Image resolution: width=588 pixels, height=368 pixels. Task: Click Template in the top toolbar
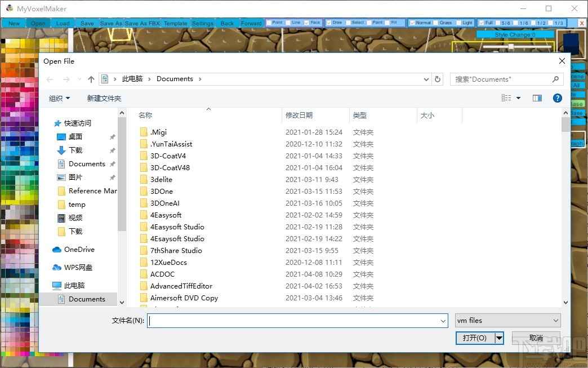pos(175,23)
